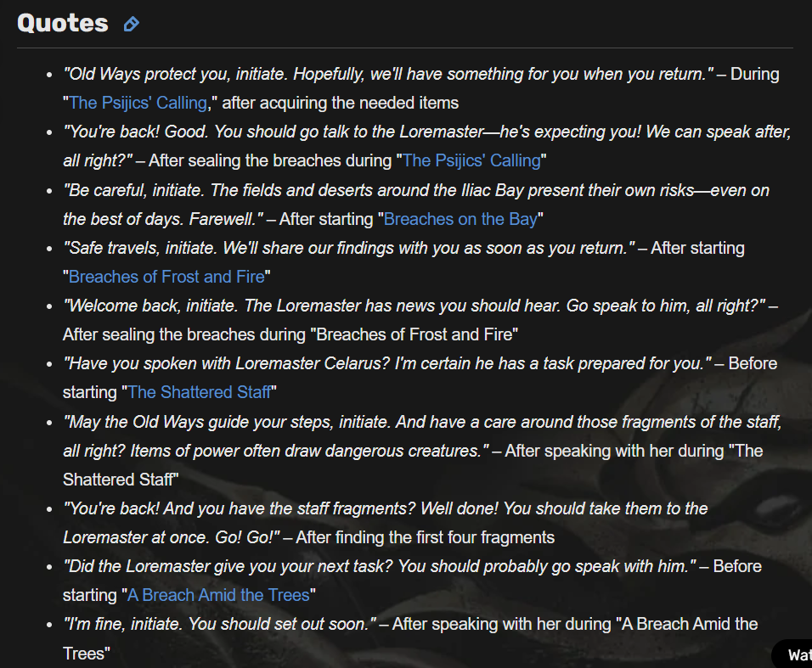The width and height of the screenshot is (812, 668).
Task: Open The Shattered Staff blue link
Action: click(x=200, y=392)
